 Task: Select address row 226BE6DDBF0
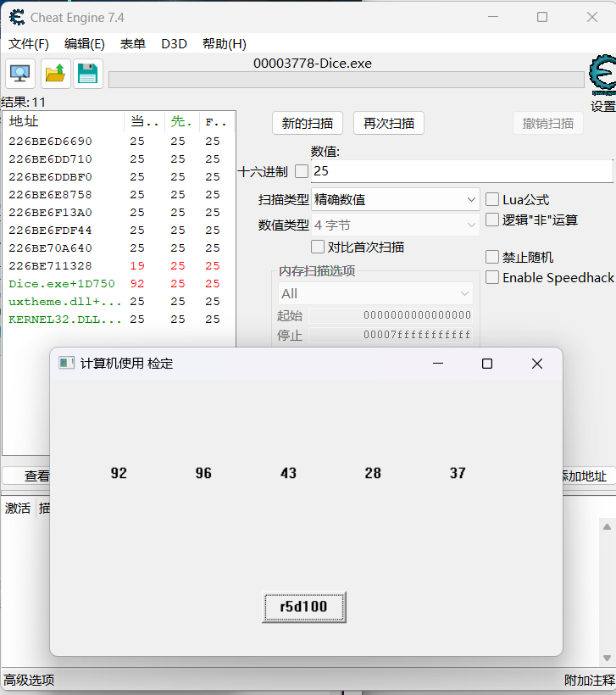click(119, 177)
